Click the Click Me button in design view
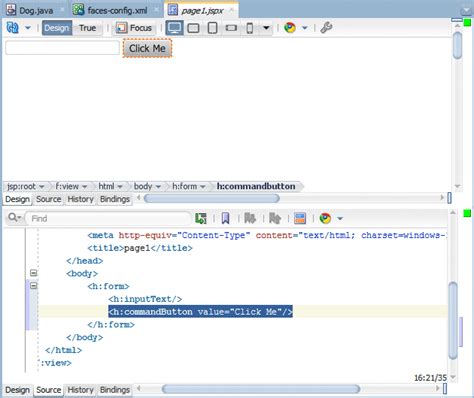This screenshot has height=398, width=474. 147,48
